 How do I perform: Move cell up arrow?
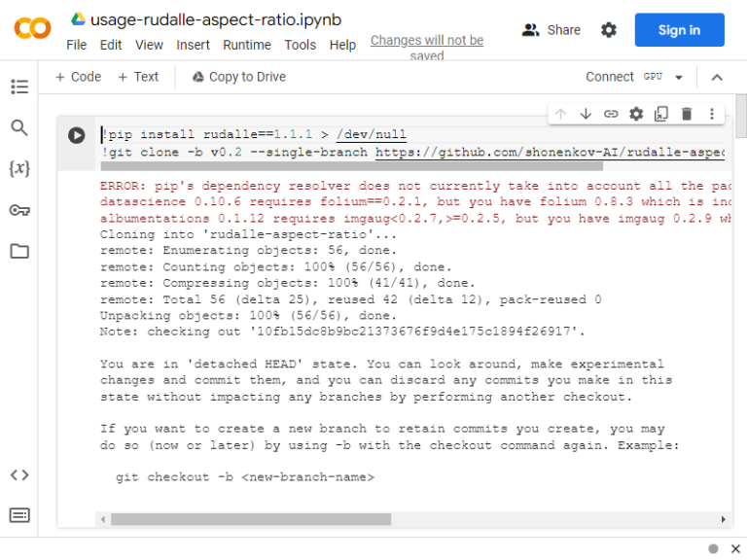(x=560, y=114)
